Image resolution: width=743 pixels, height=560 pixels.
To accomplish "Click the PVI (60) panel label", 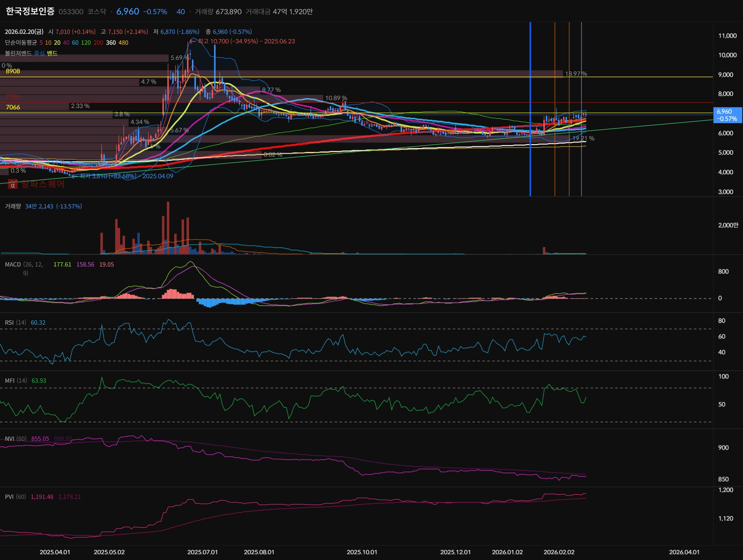I will click(15, 497).
